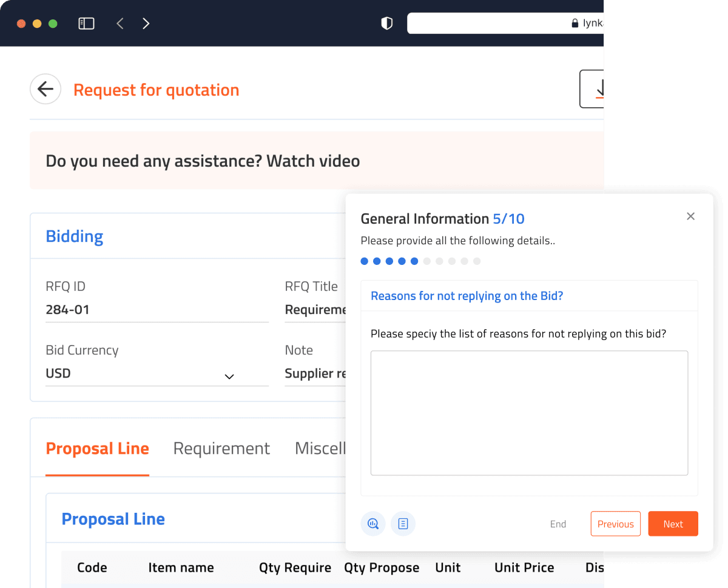Click the Watch video assistance banner
This screenshot has width=728, height=588.
(317, 161)
